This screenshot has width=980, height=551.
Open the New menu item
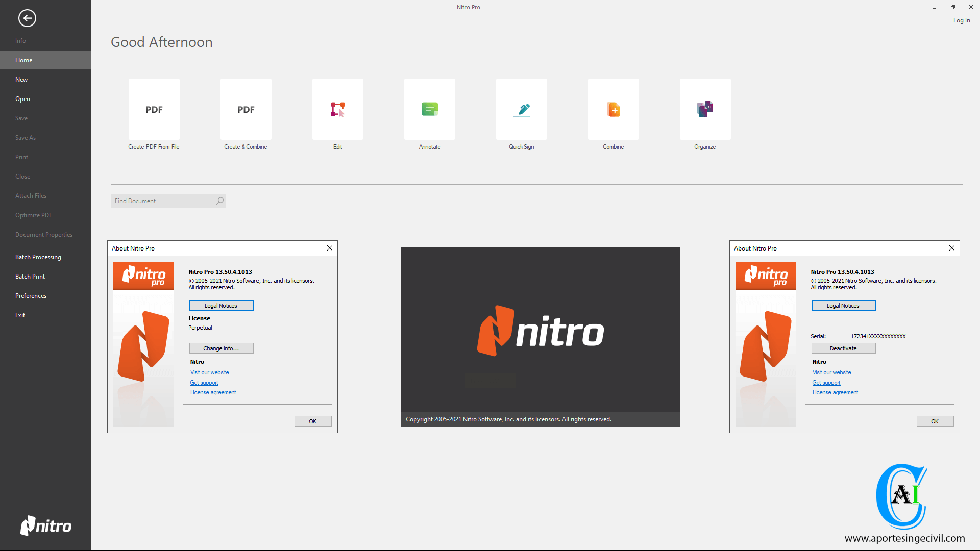(21, 80)
